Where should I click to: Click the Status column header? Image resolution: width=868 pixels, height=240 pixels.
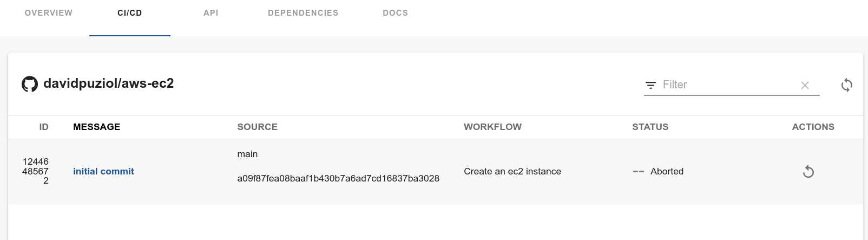650,127
